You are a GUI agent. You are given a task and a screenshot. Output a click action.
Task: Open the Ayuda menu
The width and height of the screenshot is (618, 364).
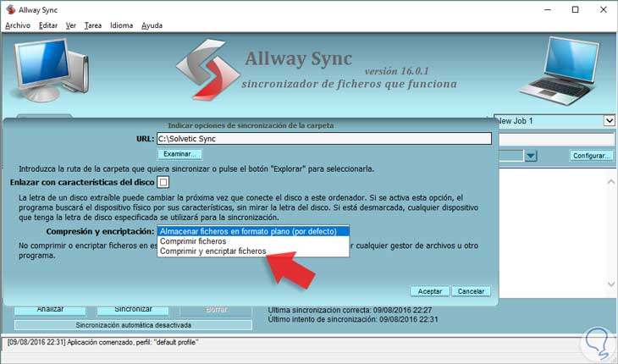click(x=152, y=25)
